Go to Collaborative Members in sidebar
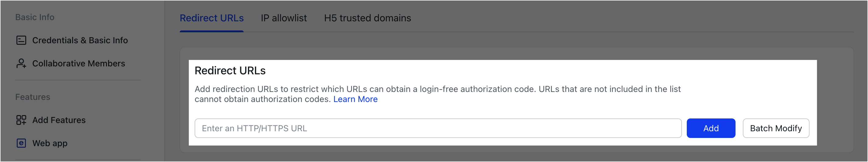This screenshot has height=162, width=868. pos(79,63)
